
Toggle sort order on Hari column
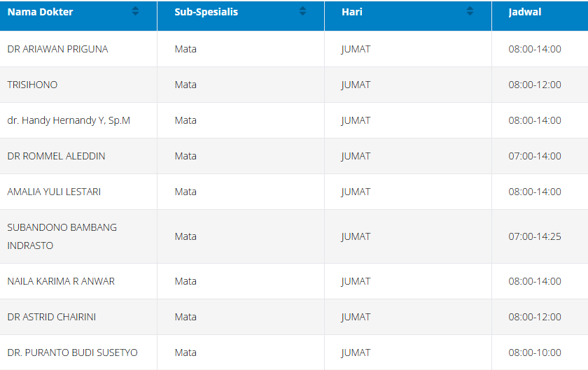[x=470, y=11]
